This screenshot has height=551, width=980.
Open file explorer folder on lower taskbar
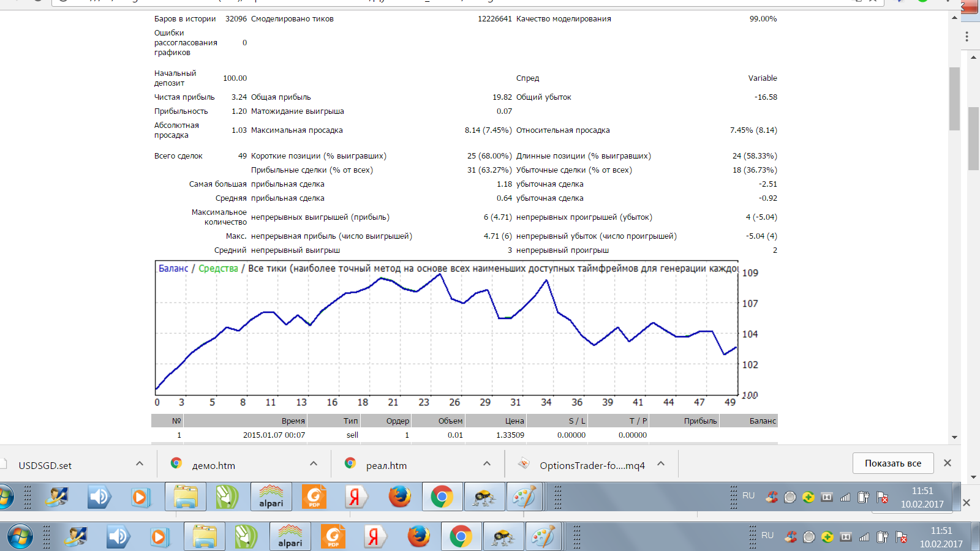point(205,536)
